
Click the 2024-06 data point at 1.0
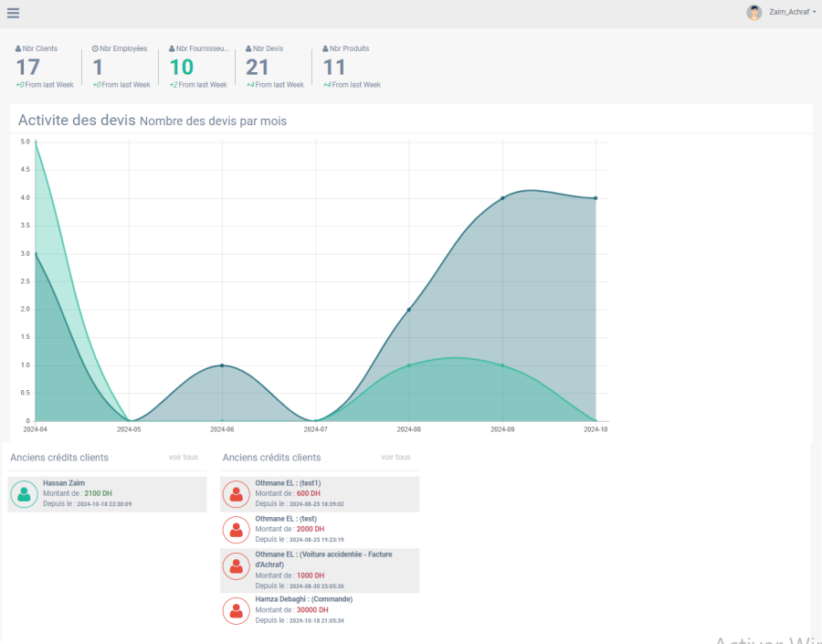coord(222,365)
